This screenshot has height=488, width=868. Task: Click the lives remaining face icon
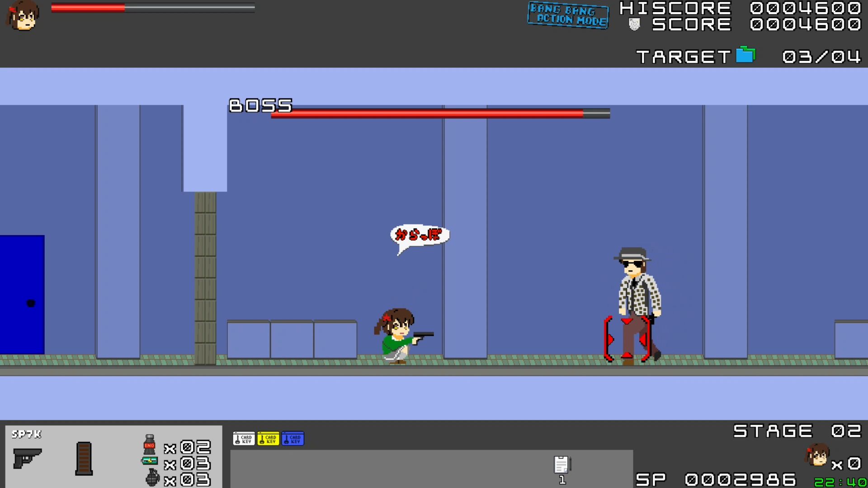coord(817,455)
